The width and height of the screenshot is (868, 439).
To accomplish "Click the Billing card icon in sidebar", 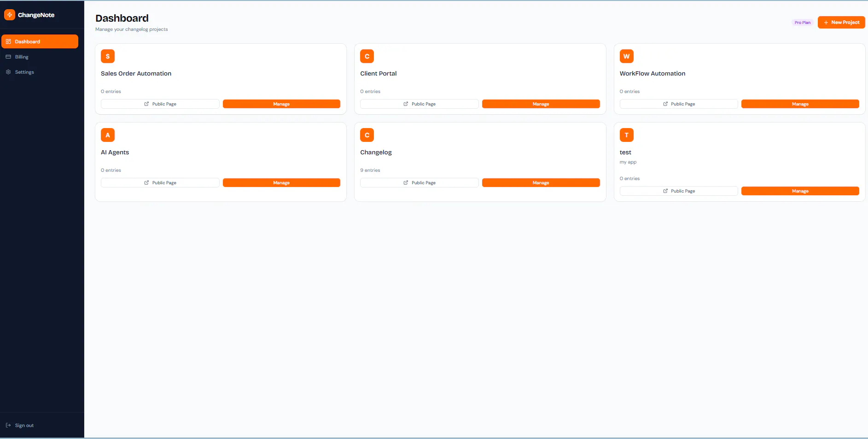I will (8, 57).
